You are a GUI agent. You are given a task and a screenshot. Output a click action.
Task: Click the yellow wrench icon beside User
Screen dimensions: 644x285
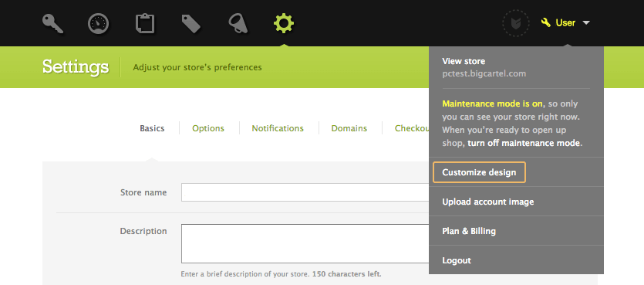(x=546, y=22)
